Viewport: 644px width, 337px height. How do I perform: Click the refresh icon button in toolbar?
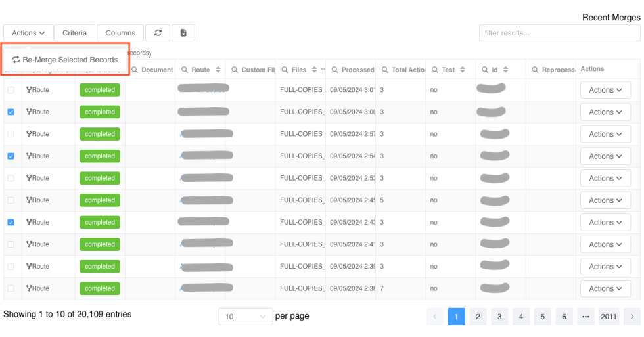(x=158, y=33)
